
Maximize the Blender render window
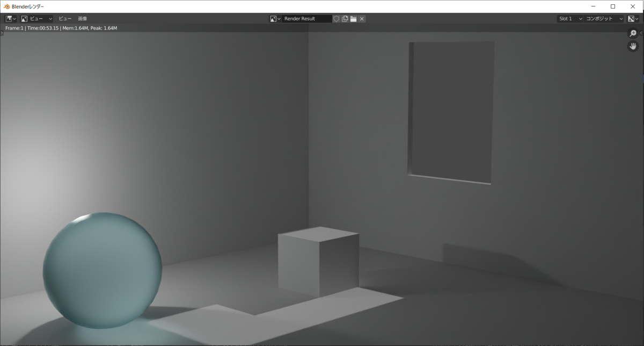(613, 6)
